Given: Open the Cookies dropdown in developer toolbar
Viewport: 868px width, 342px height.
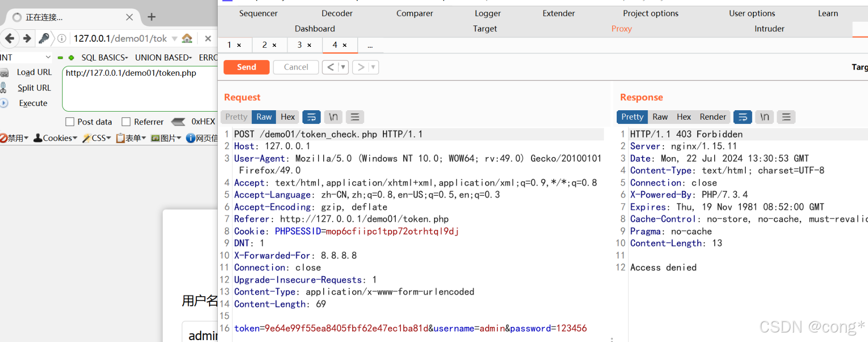Looking at the screenshot, I should tap(55, 138).
